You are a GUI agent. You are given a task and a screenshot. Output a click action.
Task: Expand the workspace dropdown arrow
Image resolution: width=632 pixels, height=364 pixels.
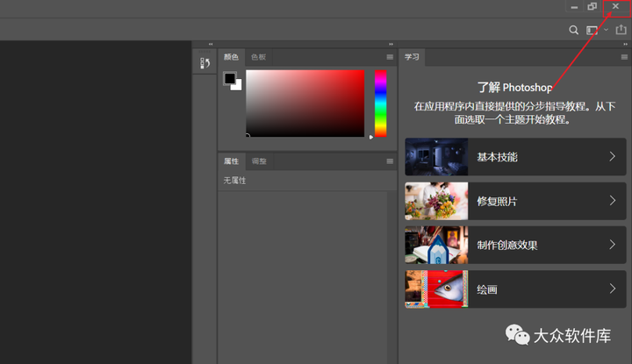coord(606,30)
